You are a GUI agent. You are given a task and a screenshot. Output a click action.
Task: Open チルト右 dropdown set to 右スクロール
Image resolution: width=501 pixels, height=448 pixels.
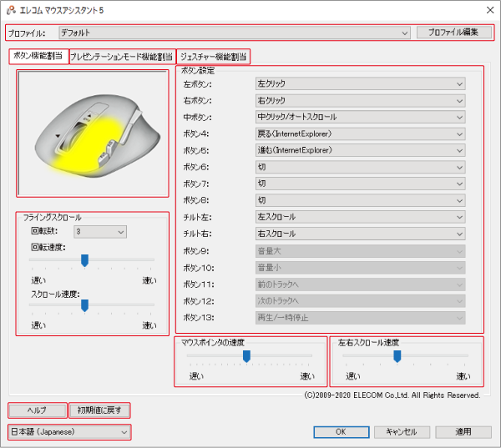tap(360, 234)
